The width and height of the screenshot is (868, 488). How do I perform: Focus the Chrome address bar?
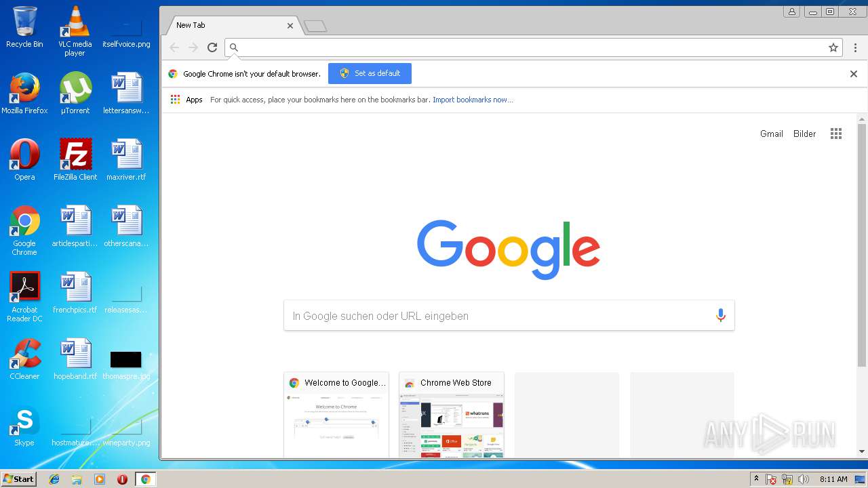coord(532,47)
